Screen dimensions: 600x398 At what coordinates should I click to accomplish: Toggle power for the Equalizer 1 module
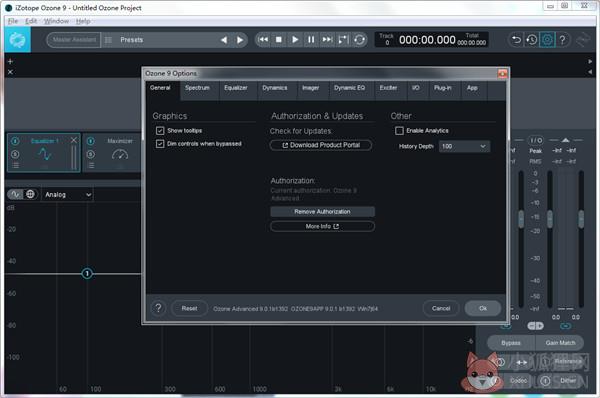pos(15,141)
